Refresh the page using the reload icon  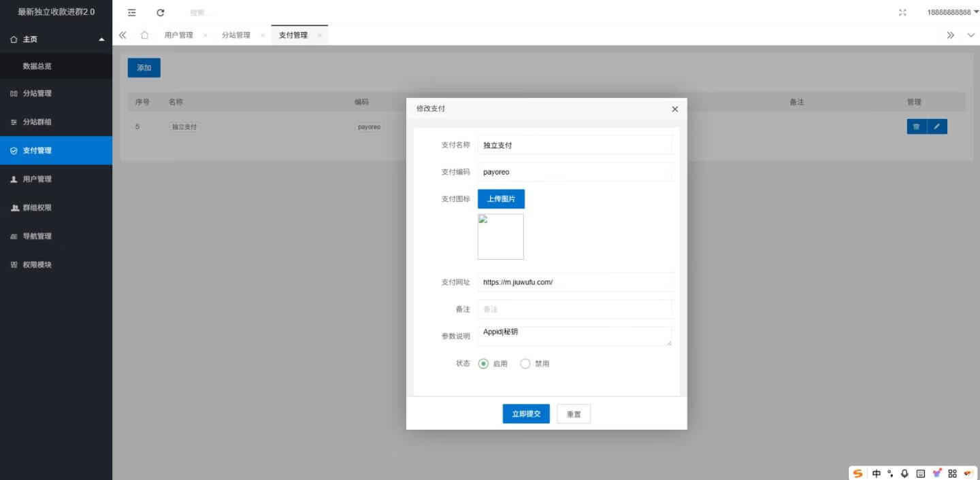pos(159,12)
